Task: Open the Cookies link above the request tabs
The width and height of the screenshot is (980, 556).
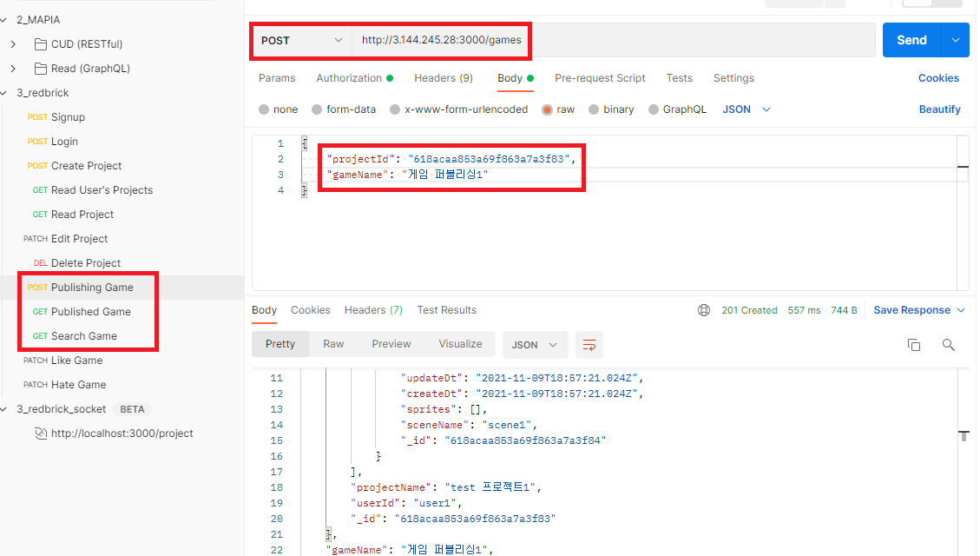Action: click(x=938, y=78)
